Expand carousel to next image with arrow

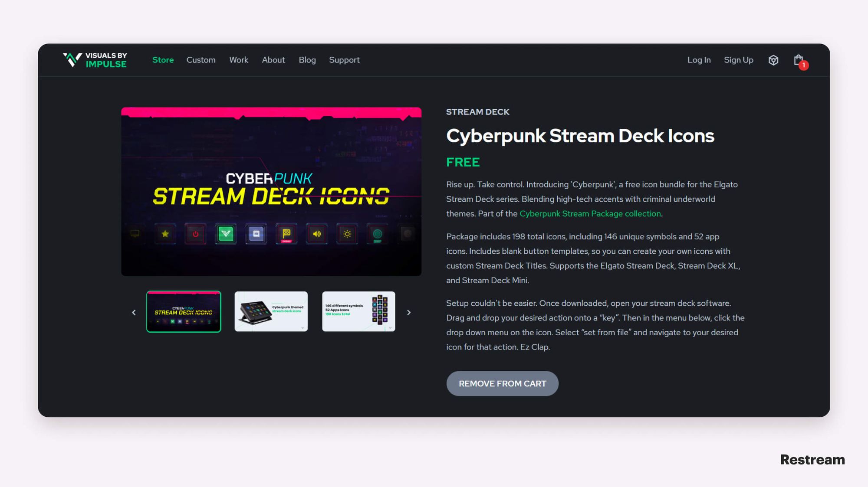tap(409, 312)
